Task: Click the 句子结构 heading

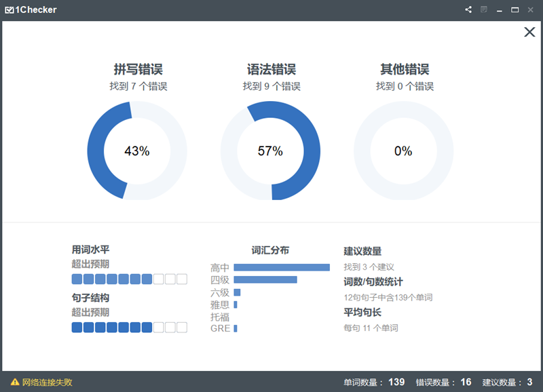Action: tap(90, 298)
